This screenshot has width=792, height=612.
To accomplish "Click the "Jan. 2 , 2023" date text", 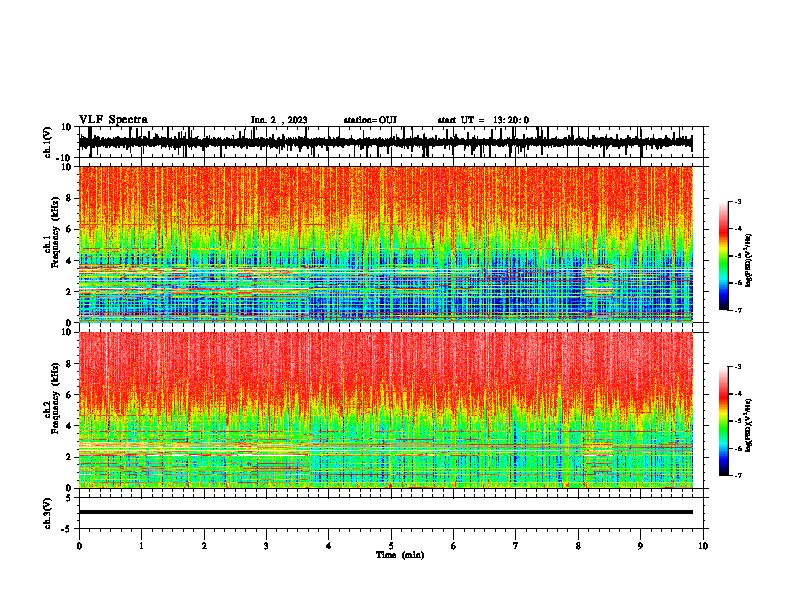I will (x=279, y=120).
